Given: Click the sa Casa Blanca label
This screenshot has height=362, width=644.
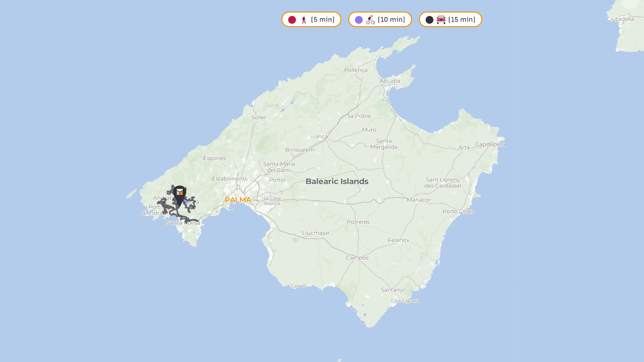Looking at the screenshot, I should point(272,201).
